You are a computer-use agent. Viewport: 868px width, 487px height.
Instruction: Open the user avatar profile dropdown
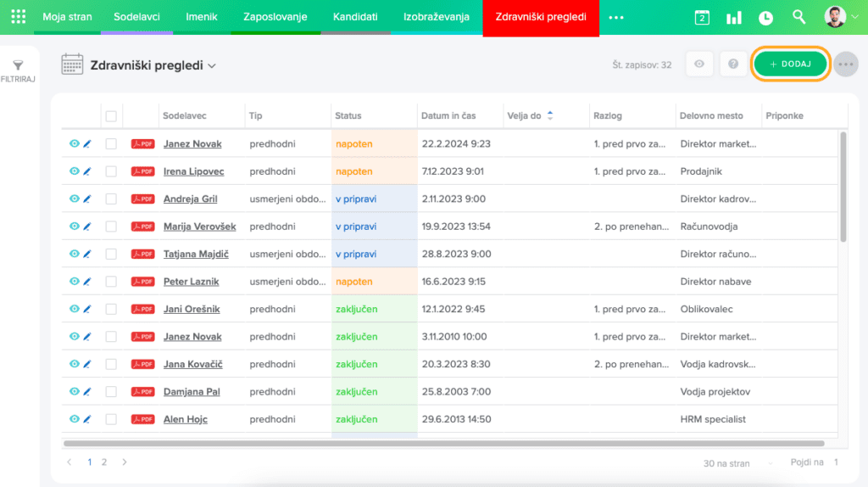coord(840,17)
